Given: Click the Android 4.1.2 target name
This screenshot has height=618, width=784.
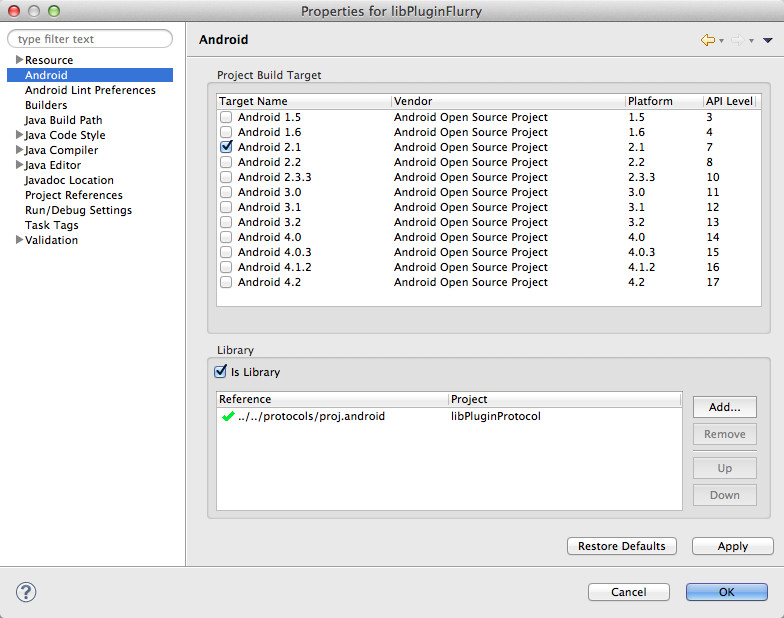Looking at the screenshot, I should click(x=274, y=267).
